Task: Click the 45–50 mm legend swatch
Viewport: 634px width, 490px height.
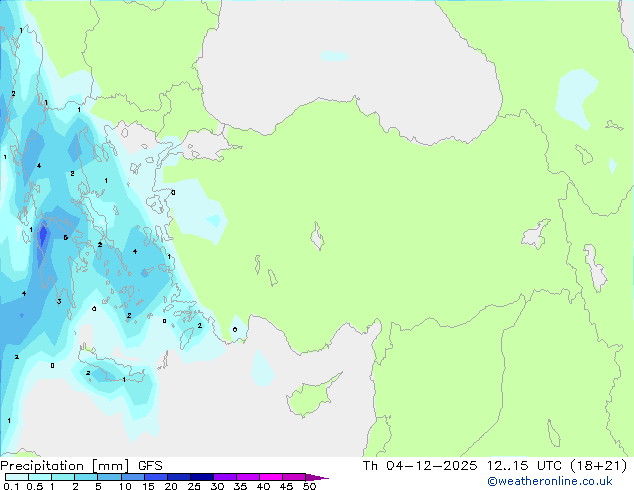Action: pos(294,477)
